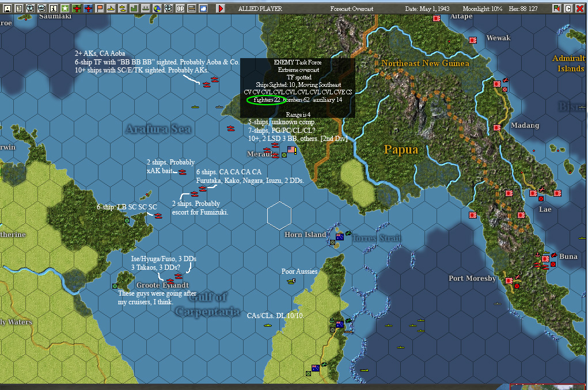Image resolution: width=588 pixels, height=390 pixels.
Task: Click the second monitor-stack toolbar icon
Action: tap(42, 8)
